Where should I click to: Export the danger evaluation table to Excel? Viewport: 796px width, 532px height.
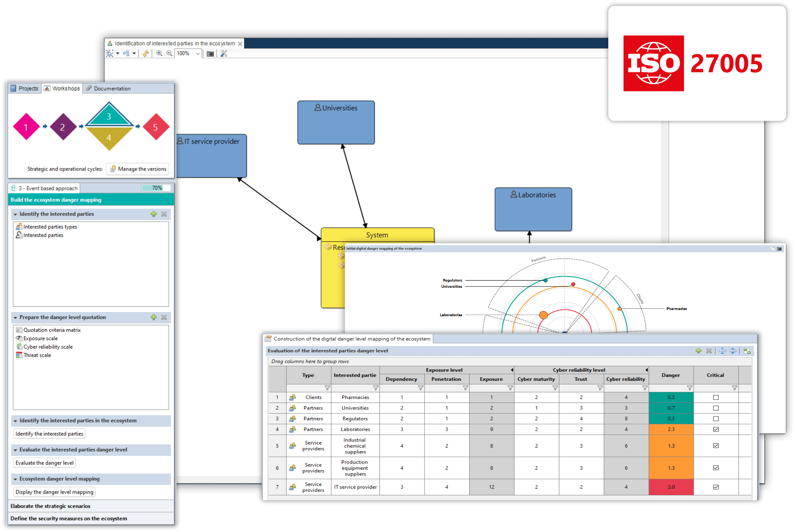(747, 350)
